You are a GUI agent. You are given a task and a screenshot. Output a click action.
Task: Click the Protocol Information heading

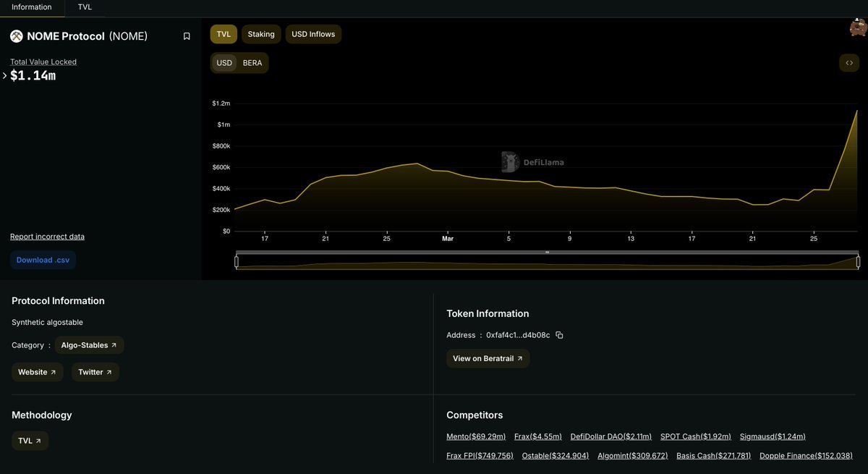click(58, 301)
